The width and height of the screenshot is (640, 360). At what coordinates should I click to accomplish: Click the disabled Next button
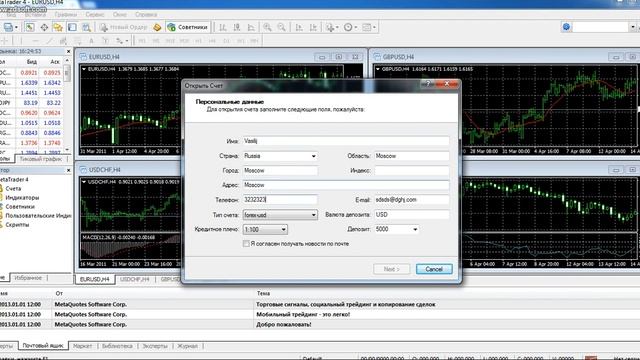pos(391,269)
